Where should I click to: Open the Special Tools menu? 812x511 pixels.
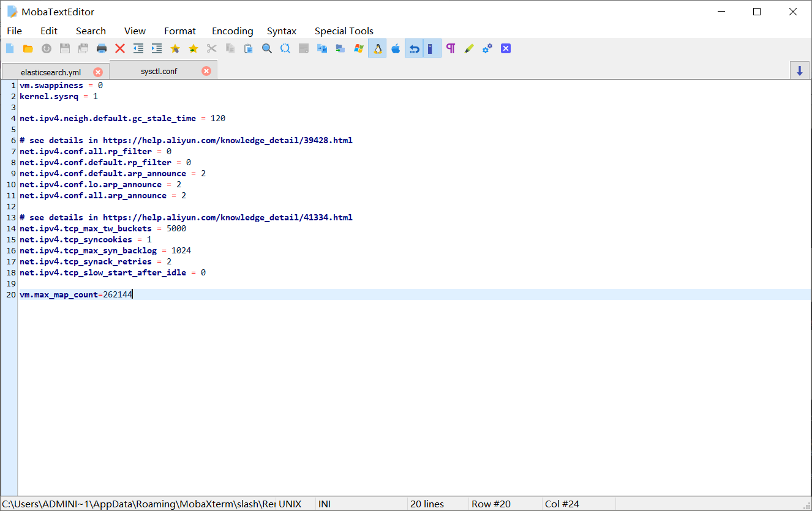pyautogui.click(x=344, y=31)
